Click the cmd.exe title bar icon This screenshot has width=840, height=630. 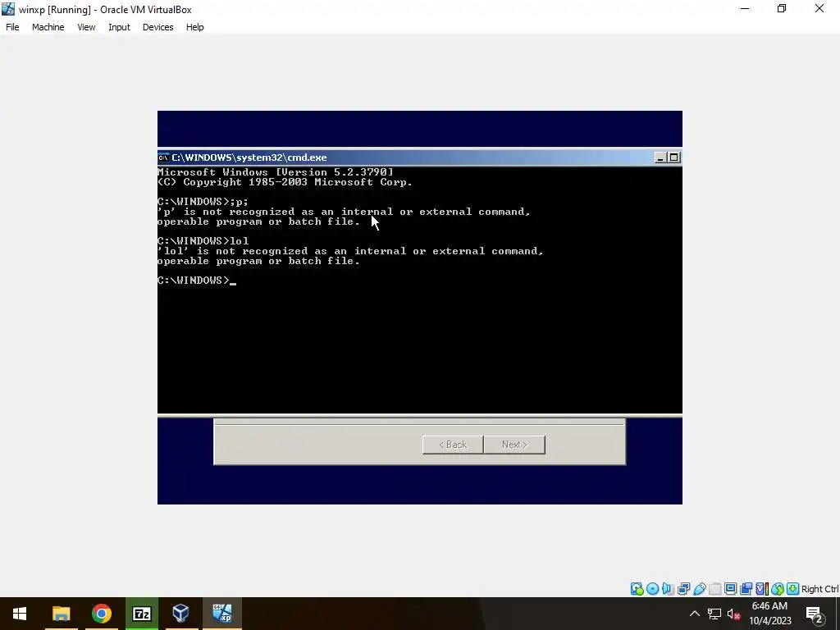click(x=163, y=157)
